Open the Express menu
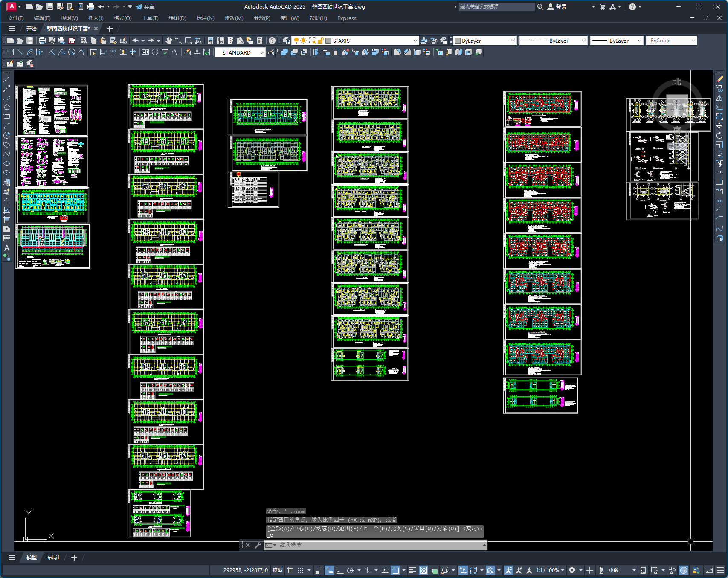The width and height of the screenshot is (728, 578). click(x=347, y=18)
